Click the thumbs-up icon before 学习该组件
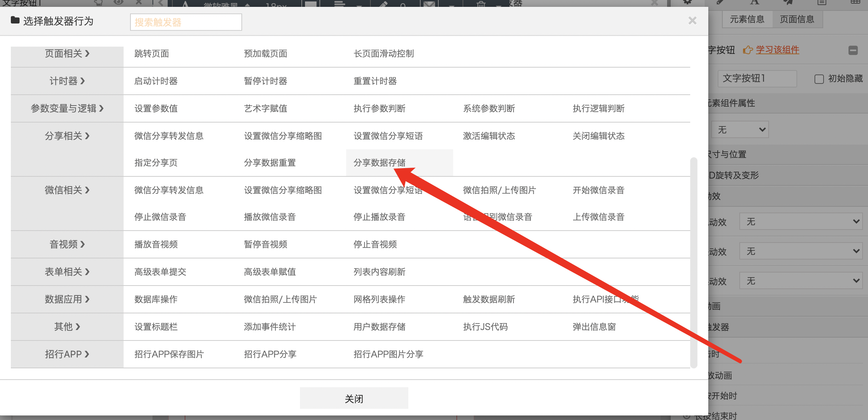 coord(748,50)
